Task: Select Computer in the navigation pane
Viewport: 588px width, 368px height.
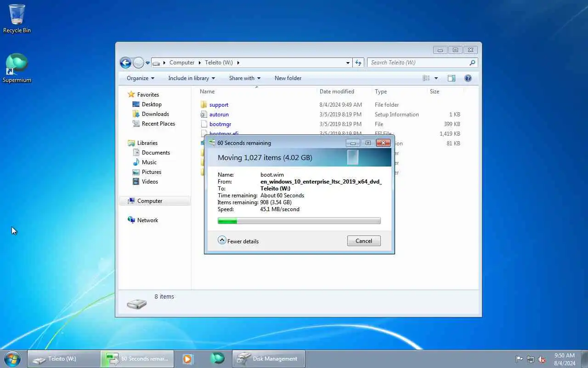Action: 150,201
